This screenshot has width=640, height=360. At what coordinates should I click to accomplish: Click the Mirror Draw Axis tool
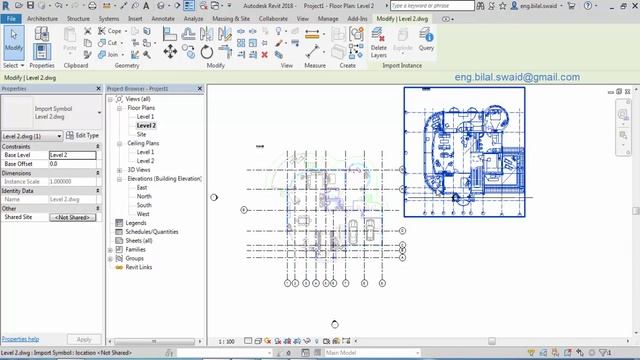(x=224, y=33)
